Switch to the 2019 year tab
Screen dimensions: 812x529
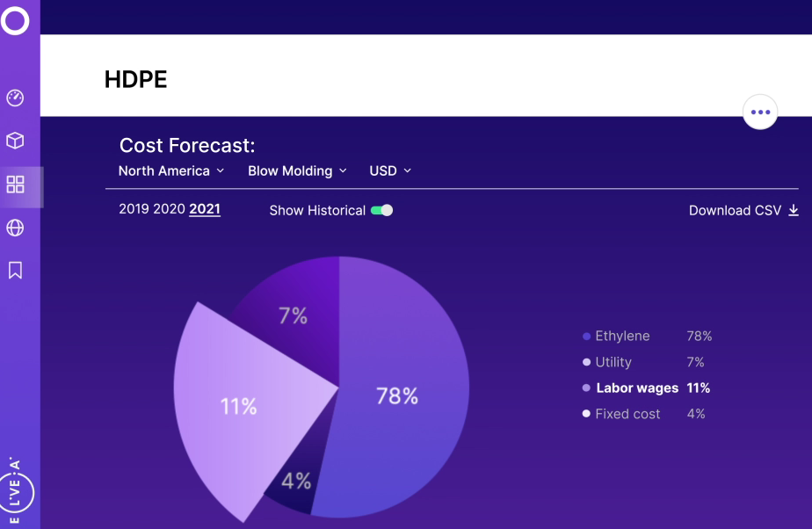(134, 209)
